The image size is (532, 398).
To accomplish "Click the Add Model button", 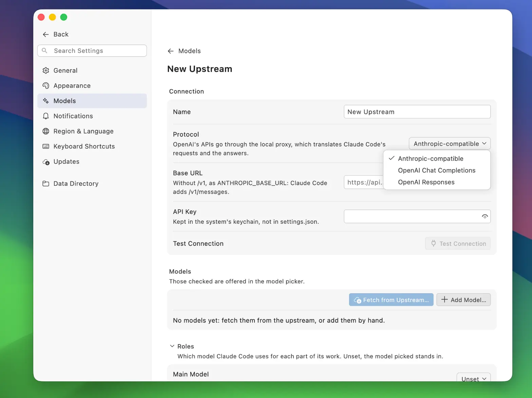I will [463, 300].
